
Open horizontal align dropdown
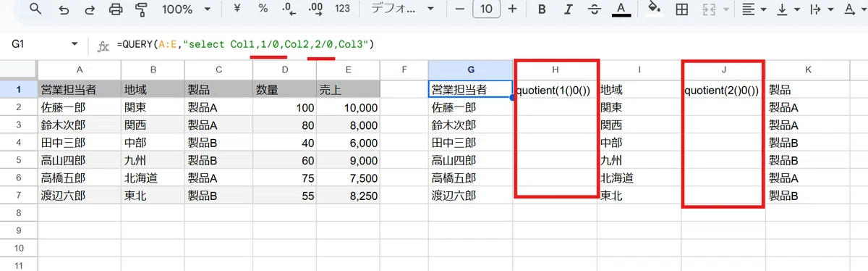pos(753,9)
